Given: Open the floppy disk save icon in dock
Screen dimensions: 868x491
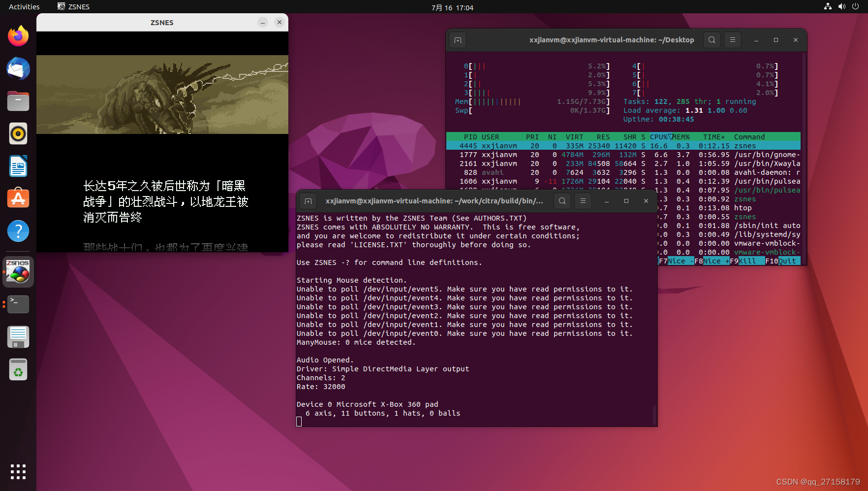Looking at the screenshot, I should [18, 337].
